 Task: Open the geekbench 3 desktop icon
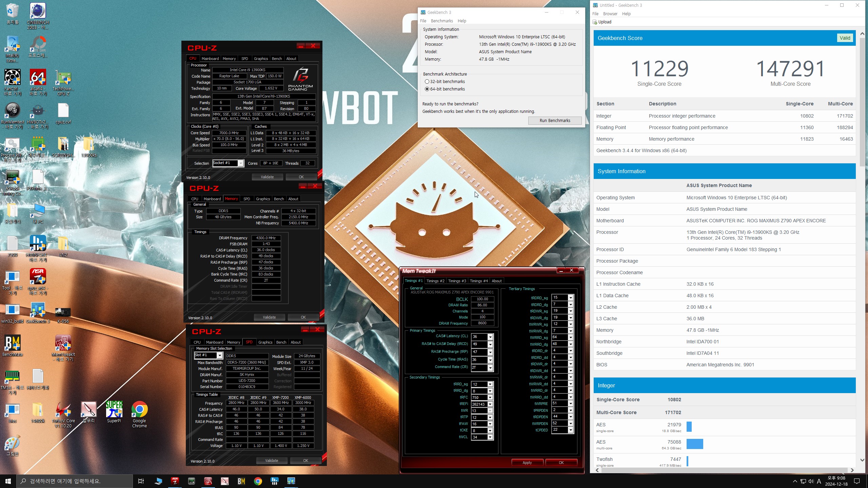point(38,313)
